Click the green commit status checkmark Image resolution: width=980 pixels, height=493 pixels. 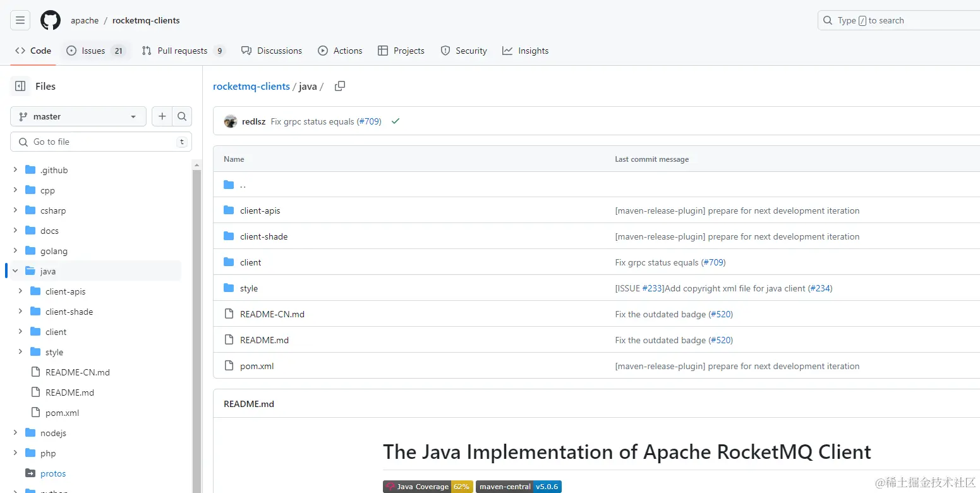click(396, 121)
